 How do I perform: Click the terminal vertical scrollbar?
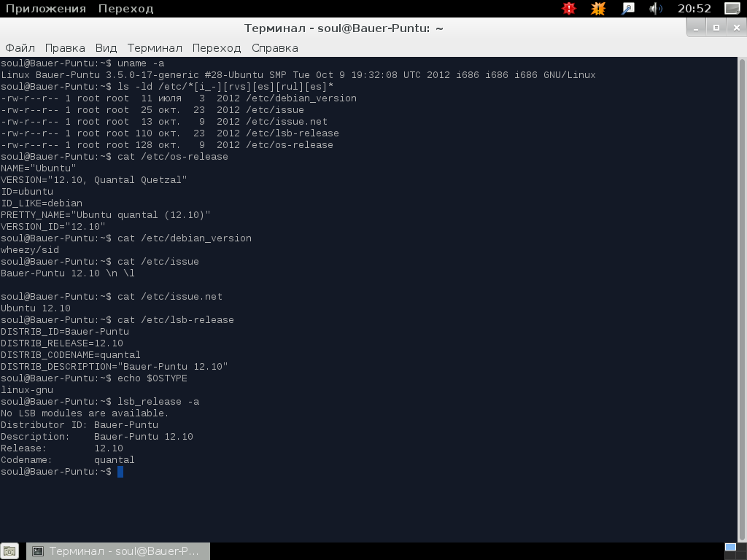point(742,300)
